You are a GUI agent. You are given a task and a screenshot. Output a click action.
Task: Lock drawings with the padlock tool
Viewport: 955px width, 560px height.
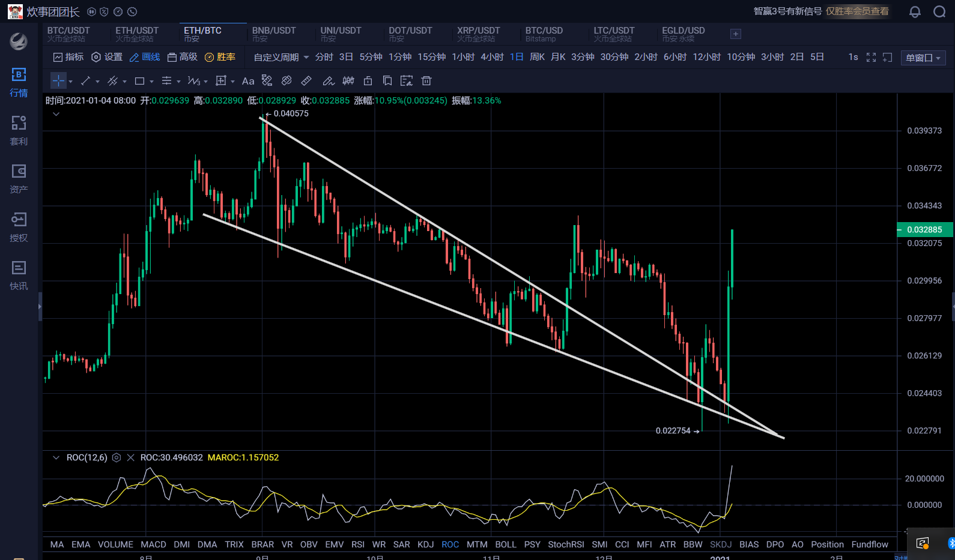(x=368, y=81)
